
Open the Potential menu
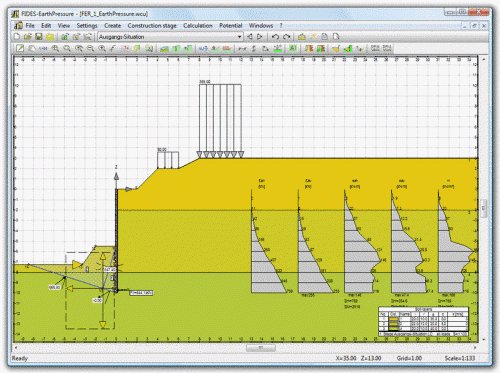pos(231,25)
